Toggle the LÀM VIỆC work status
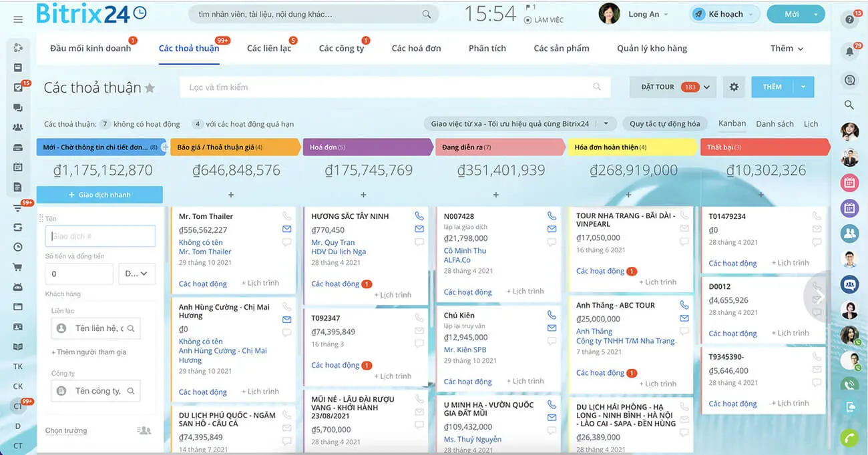Image resolution: width=868 pixels, height=455 pixels. [544, 20]
